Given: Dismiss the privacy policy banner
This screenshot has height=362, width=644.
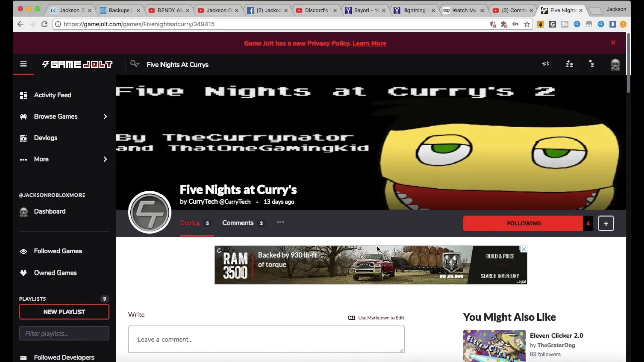Looking at the screenshot, I should point(613,43).
